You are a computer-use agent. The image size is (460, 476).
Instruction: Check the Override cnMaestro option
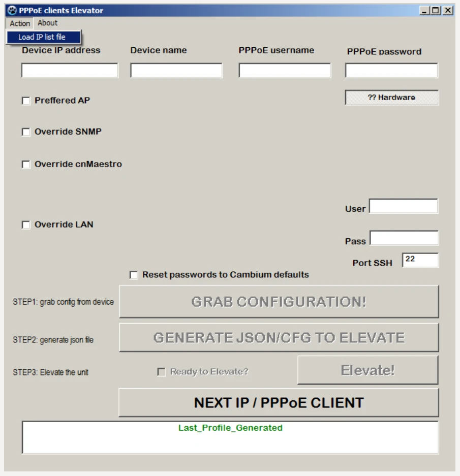26,165
